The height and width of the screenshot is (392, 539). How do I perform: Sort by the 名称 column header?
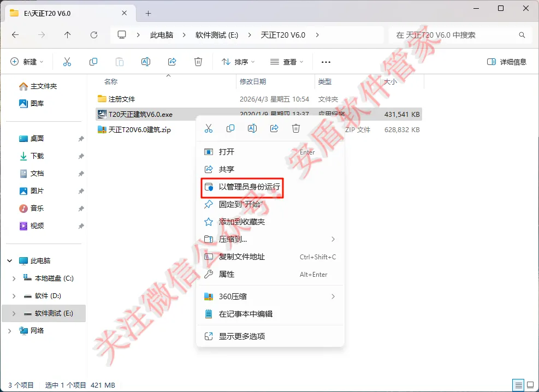[x=111, y=82]
